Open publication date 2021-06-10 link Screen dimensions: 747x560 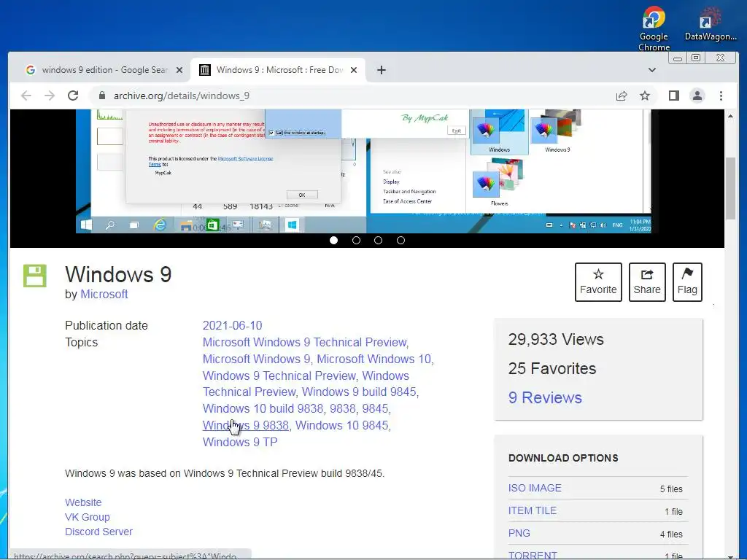pos(232,326)
